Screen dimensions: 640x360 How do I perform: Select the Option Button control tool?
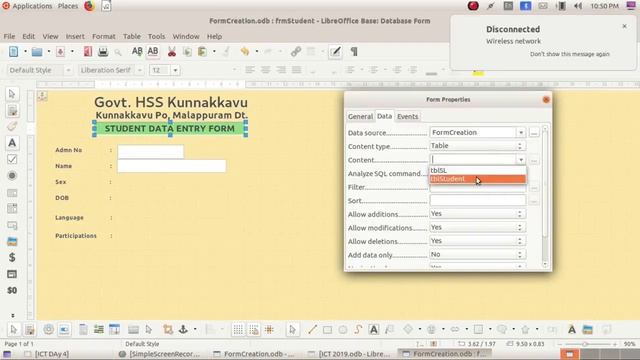(x=12, y=176)
